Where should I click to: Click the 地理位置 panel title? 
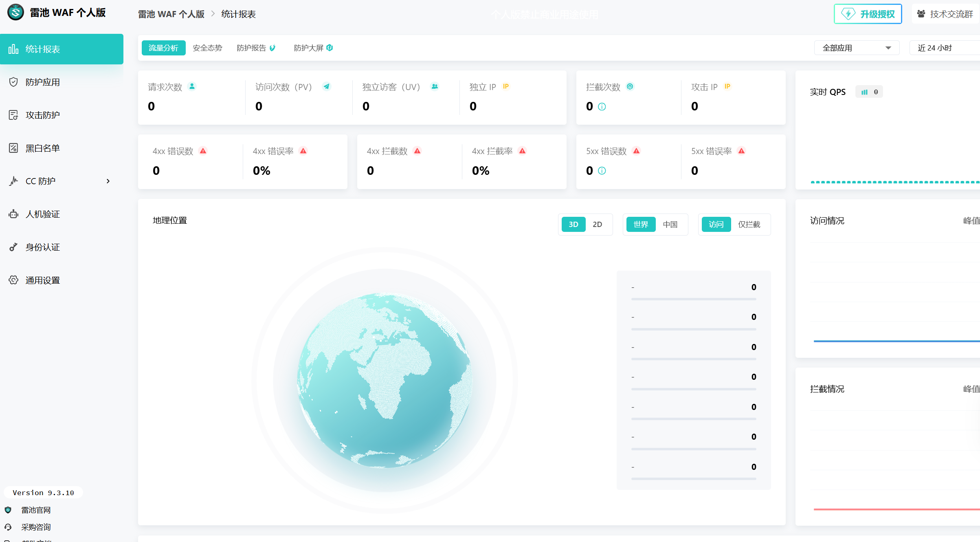point(170,220)
